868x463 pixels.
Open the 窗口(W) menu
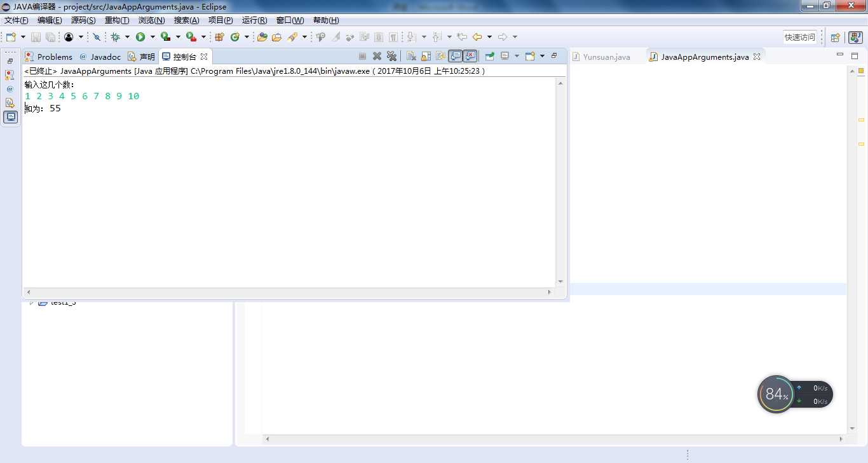coord(290,20)
